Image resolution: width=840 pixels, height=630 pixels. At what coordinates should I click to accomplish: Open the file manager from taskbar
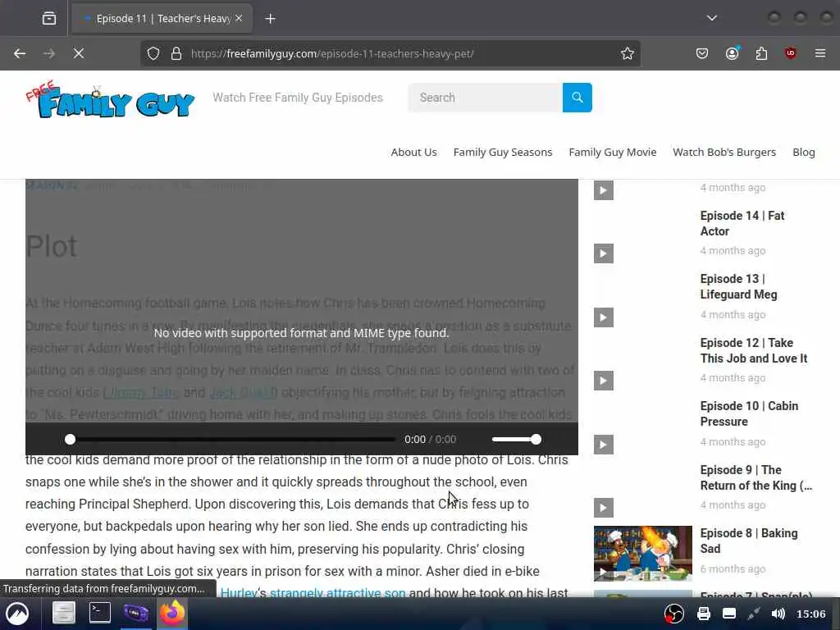[63, 614]
